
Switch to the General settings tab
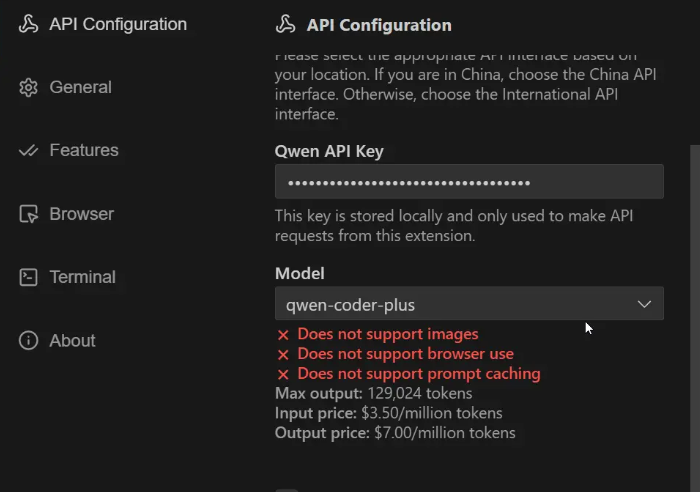80,88
